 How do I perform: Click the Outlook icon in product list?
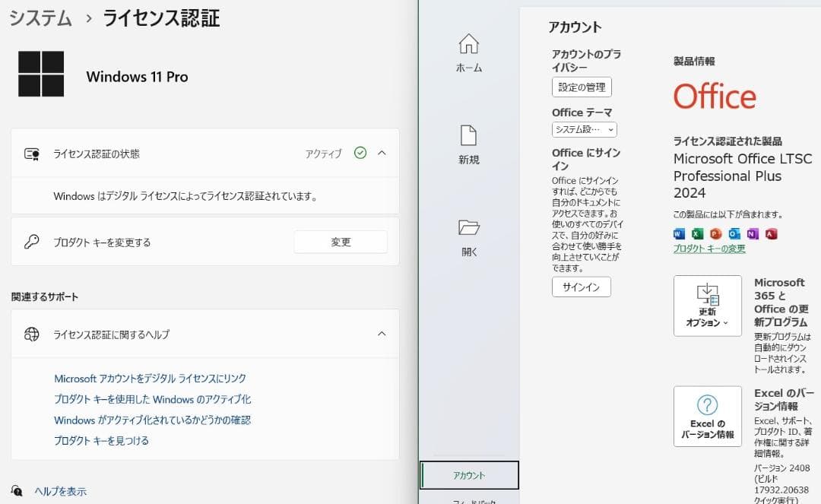[x=734, y=234]
